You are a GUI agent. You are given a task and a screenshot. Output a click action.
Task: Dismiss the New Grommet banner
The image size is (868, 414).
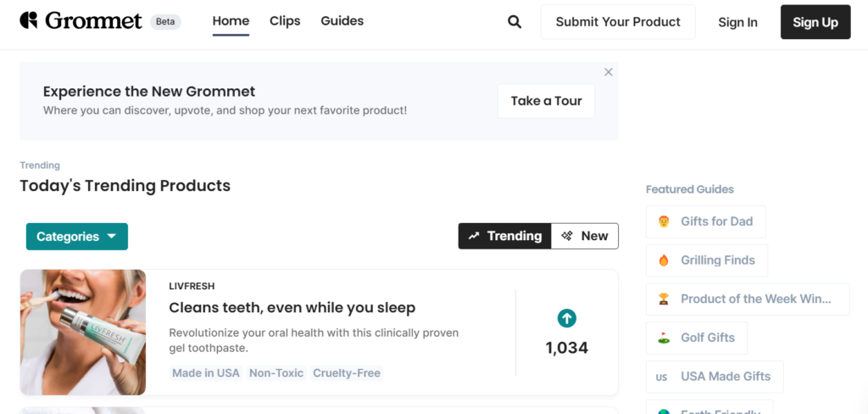pyautogui.click(x=608, y=72)
